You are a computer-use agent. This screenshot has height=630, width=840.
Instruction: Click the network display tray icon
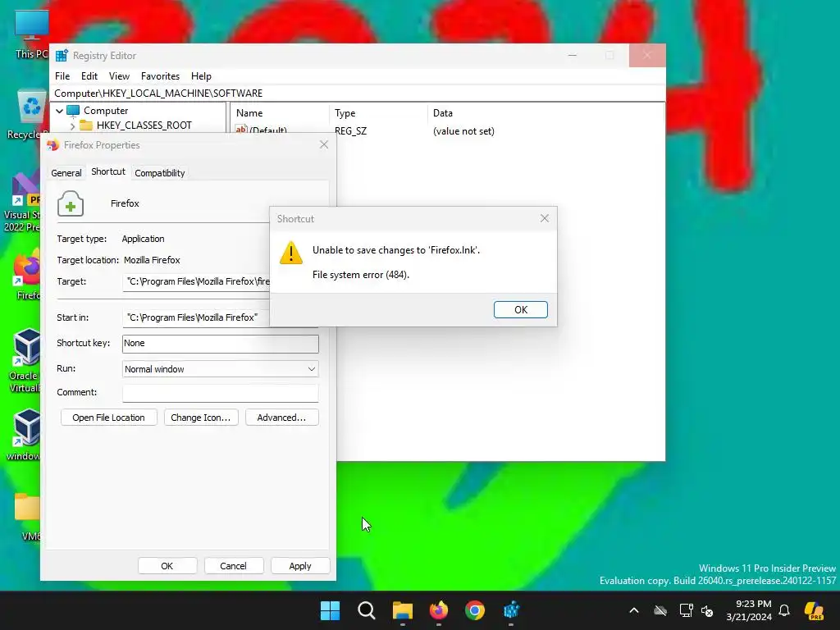pyautogui.click(x=687, y=610)
